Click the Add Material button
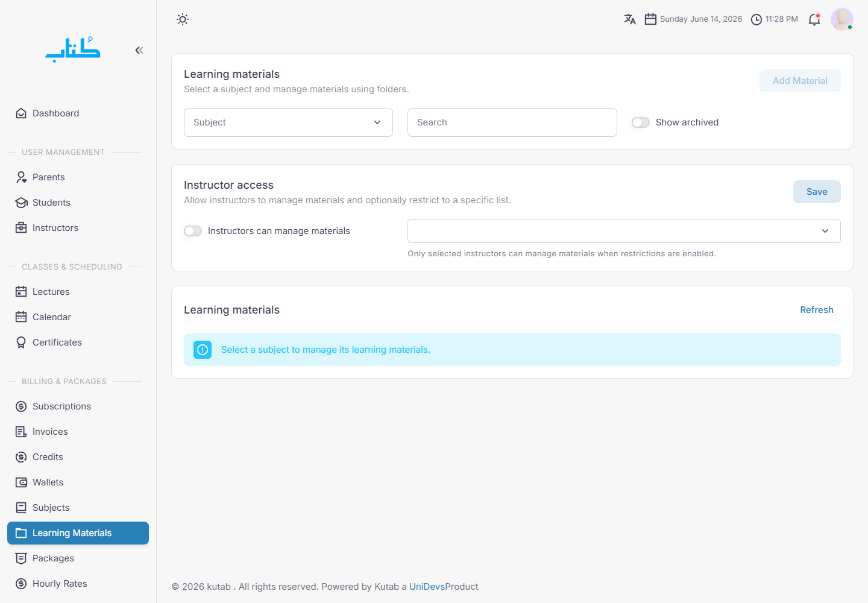 800,81
